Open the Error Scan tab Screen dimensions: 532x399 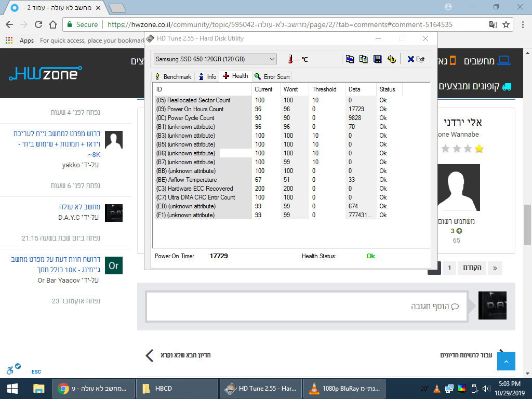point(272,77)
